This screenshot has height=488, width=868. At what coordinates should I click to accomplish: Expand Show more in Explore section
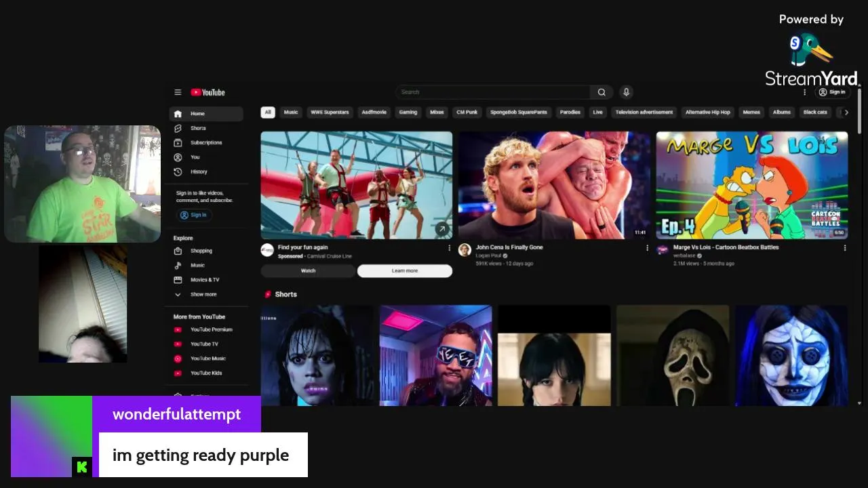click(206, 295)
